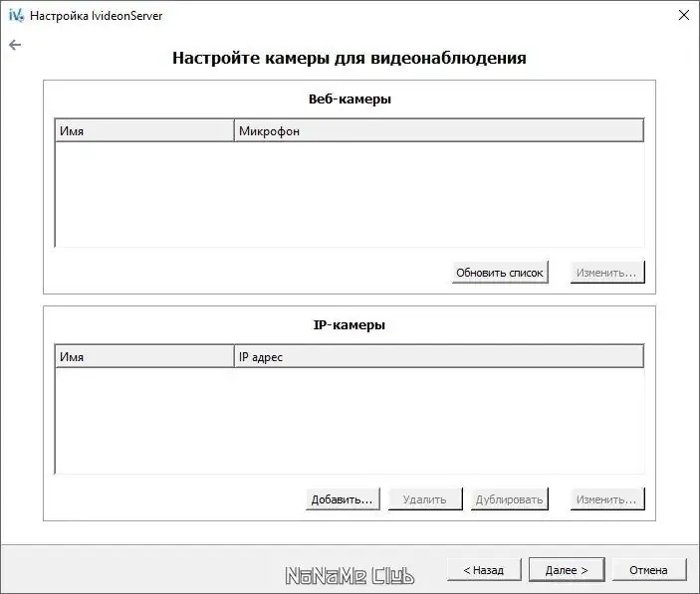Click 'Веб-камеры' section heading

(x=350, y=99)
